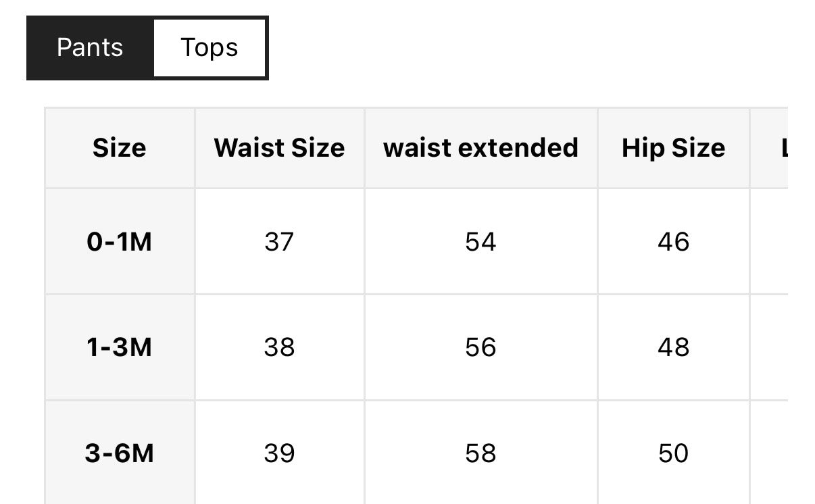Viewport: 815px width, 504px height.
Task: Select the waist extended column header
Action: tap(480, 148)
